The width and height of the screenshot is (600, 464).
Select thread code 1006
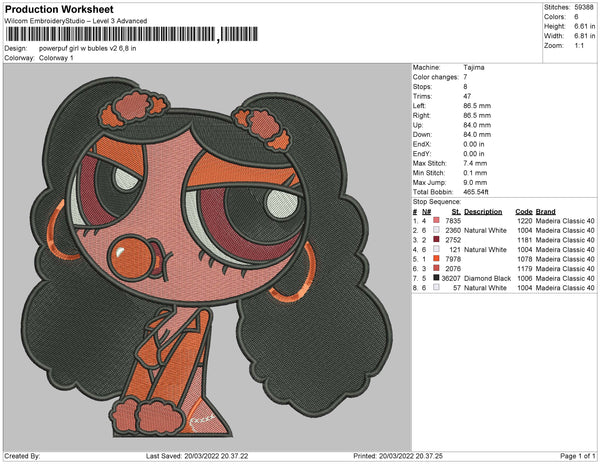(x=525, y=278)
